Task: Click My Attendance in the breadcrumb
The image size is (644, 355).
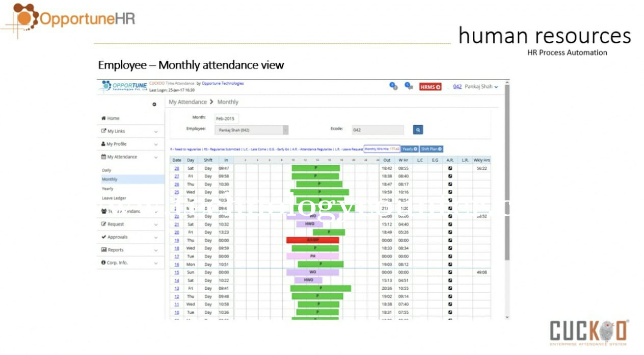Action: [187, 102]
